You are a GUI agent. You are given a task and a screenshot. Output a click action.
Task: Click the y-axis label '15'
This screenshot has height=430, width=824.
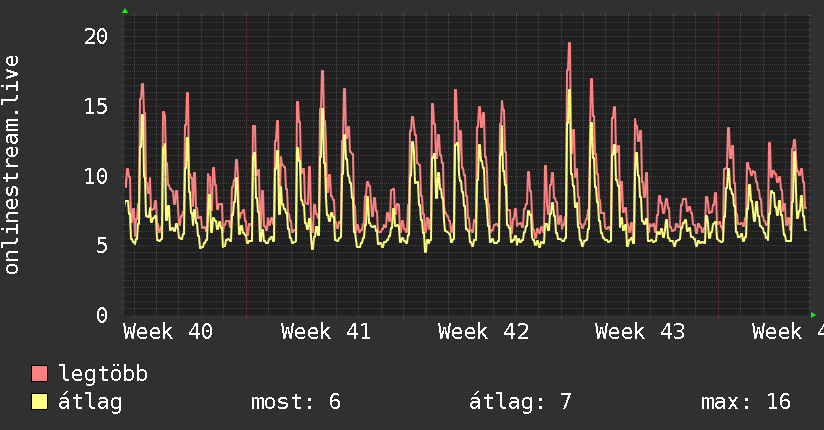96,107
